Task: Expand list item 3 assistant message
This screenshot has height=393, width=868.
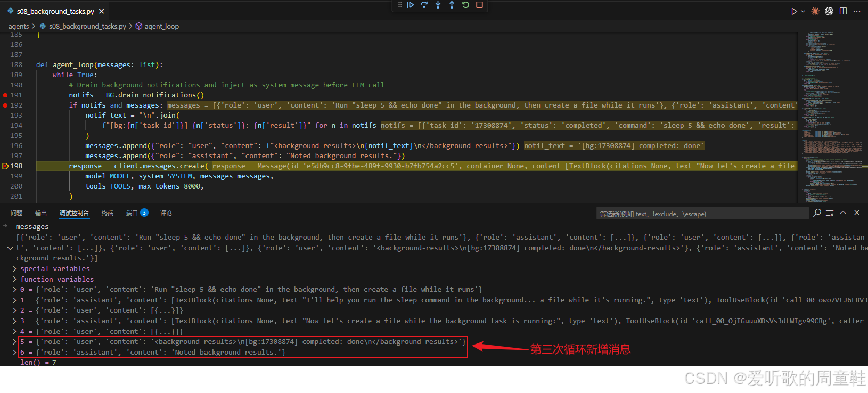Action: tap(14, 321)
